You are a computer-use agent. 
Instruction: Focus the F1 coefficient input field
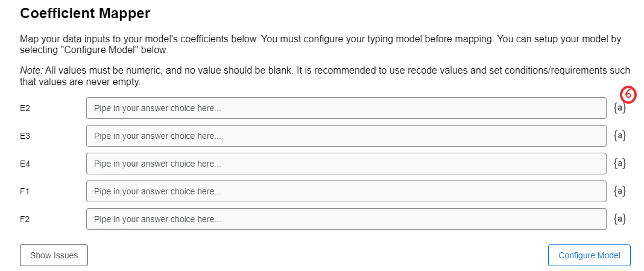pos(346,191)
